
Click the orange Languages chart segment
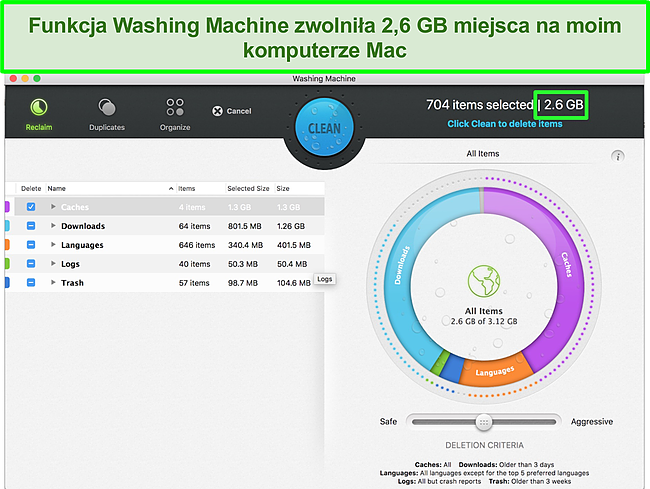pyautogui.click(x=495, y=371)
